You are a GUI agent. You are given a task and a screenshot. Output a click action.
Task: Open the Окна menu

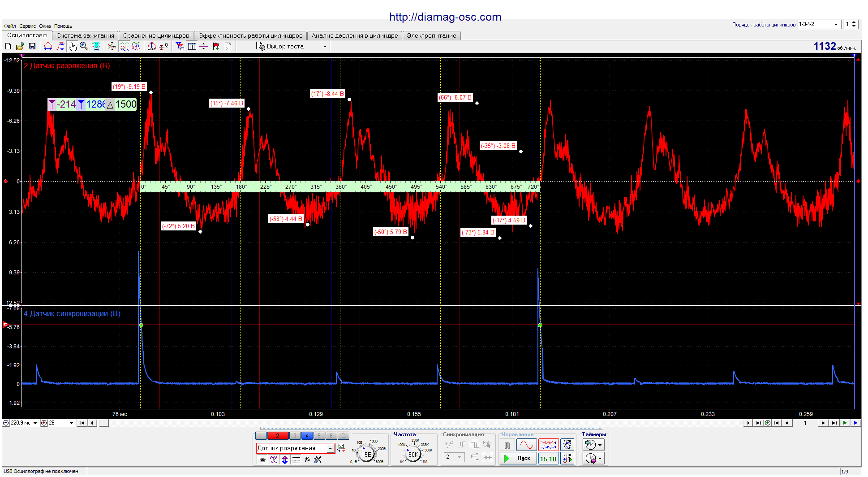click(x=45, y=26)
